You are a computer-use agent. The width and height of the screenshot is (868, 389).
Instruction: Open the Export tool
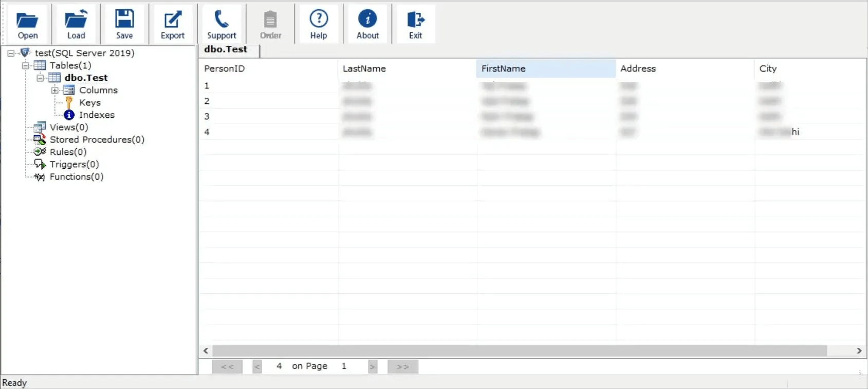tap(172, 24)
